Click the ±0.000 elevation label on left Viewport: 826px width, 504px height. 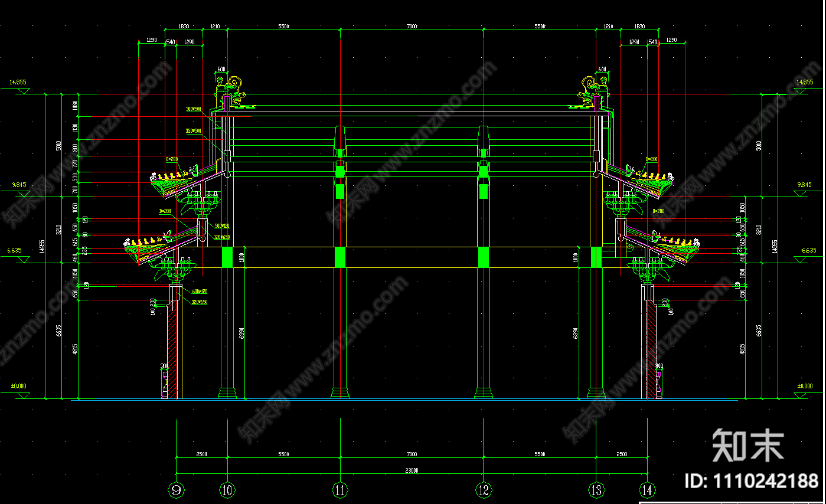point(18,386)
